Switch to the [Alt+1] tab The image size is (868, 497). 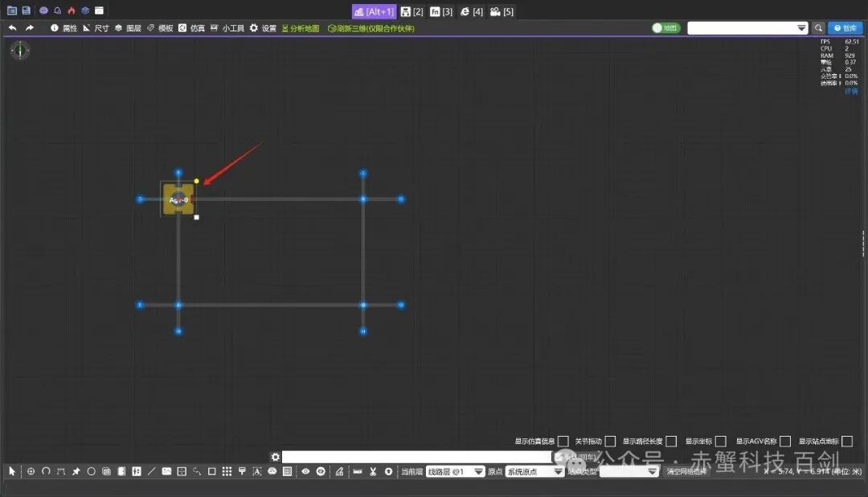(375, 11)
